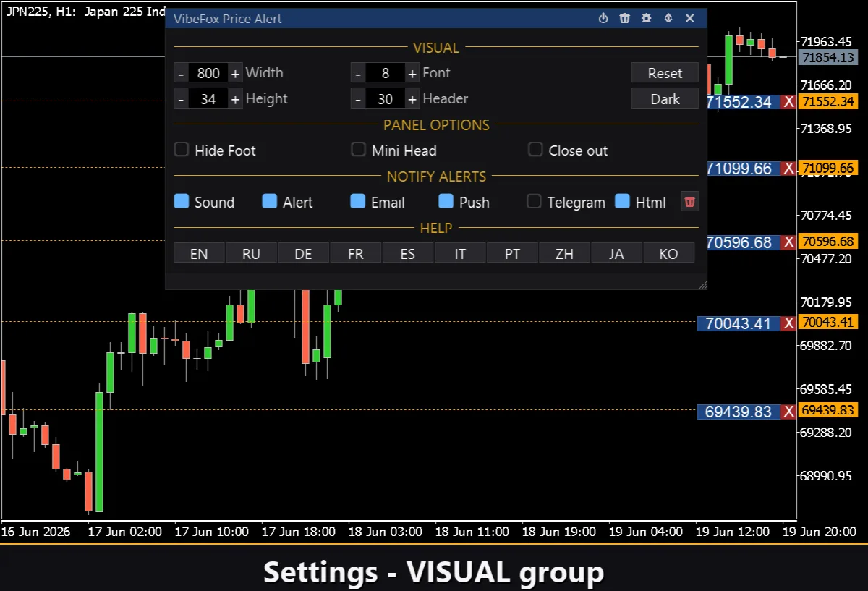The image size is (868, 591).
Task: Select KO help language
Action: (669, 253)
